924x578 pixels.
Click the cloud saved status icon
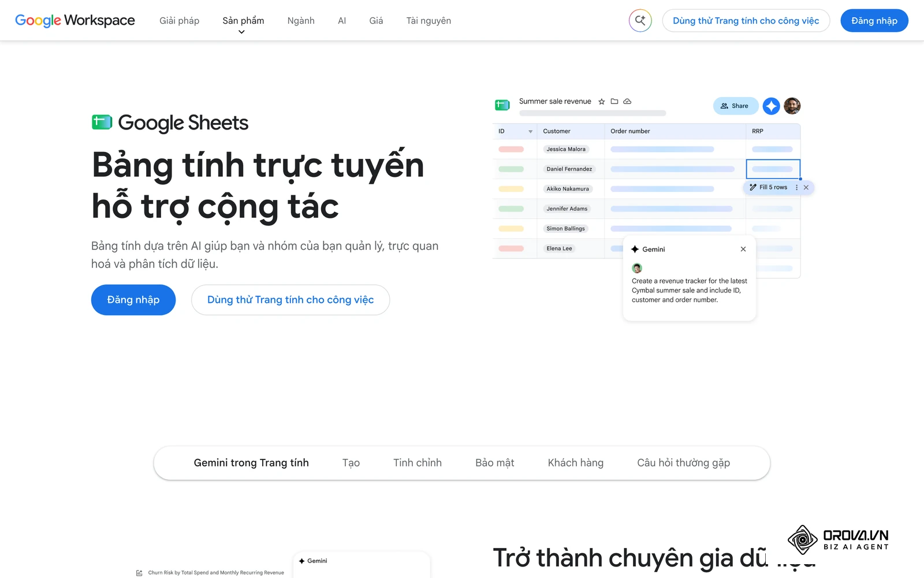tap(627, 101)
